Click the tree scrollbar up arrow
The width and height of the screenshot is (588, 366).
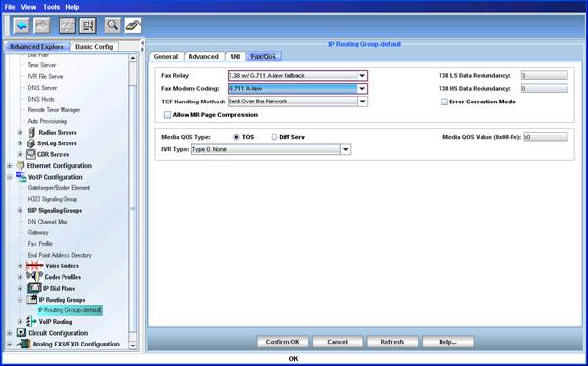(133, 58)
